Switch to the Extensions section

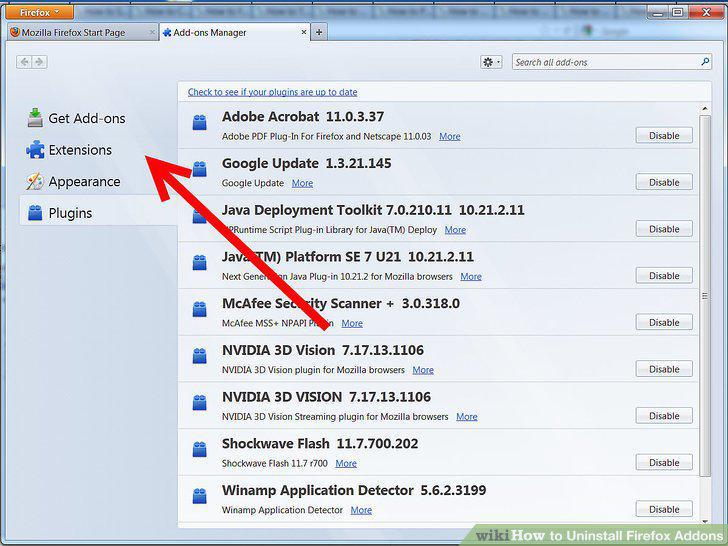pos(69,150)
